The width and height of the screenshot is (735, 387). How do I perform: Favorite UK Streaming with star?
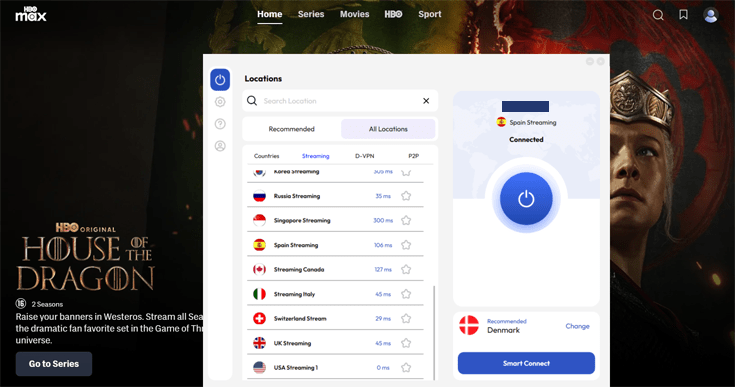click(x=406, y=343)
